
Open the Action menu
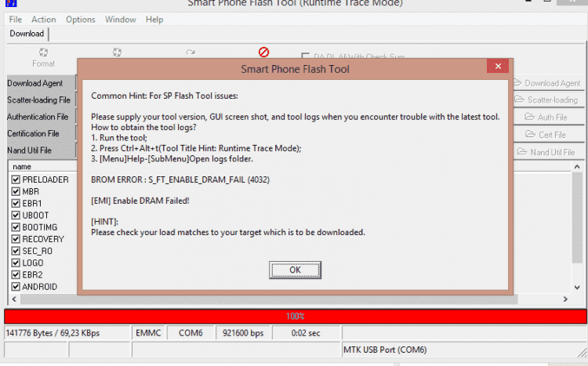pyautogui.click(x=43, y=20)
